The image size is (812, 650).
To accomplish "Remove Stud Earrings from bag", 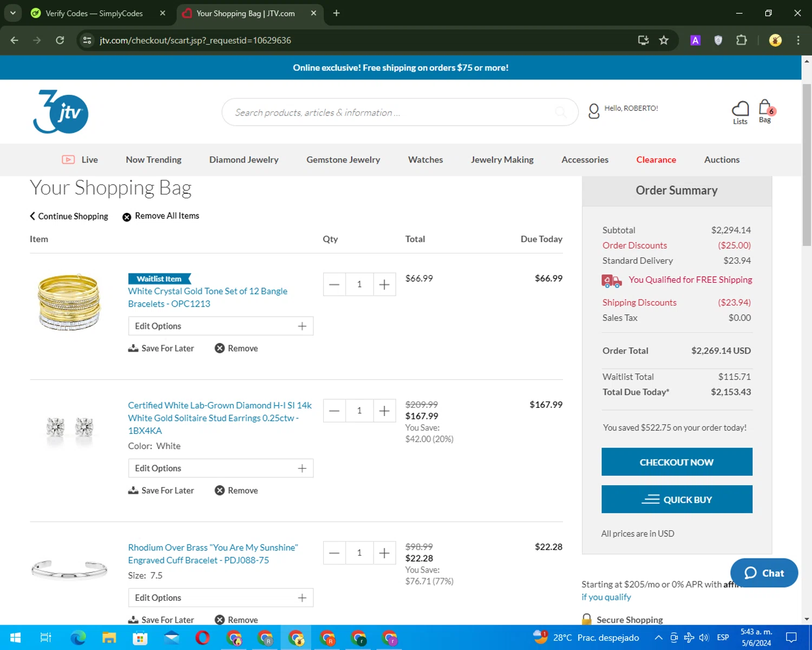I will 237,490.
